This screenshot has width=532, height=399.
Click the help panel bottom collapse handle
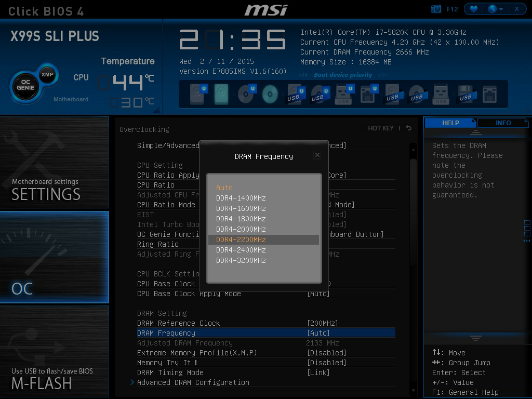(x=476, y=338)
